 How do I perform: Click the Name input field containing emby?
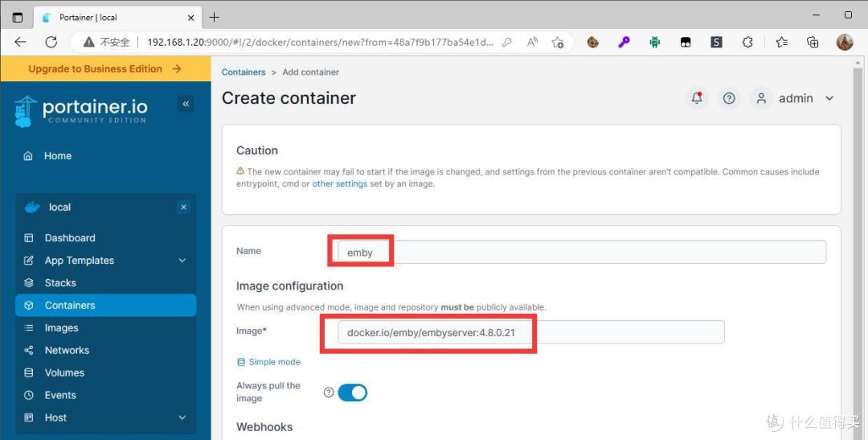[x=582, y=252]
